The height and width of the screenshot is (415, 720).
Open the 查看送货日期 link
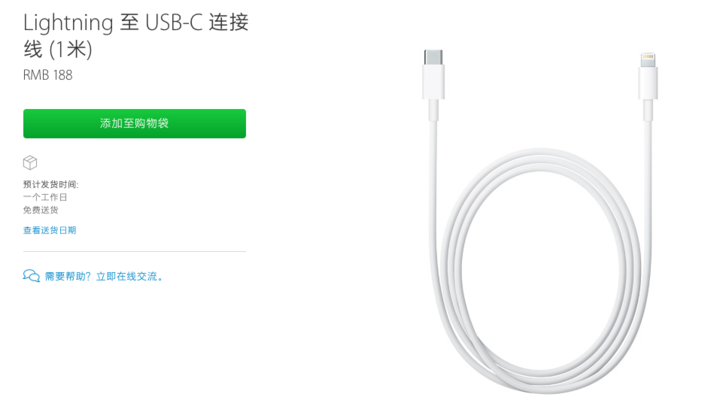50,230
